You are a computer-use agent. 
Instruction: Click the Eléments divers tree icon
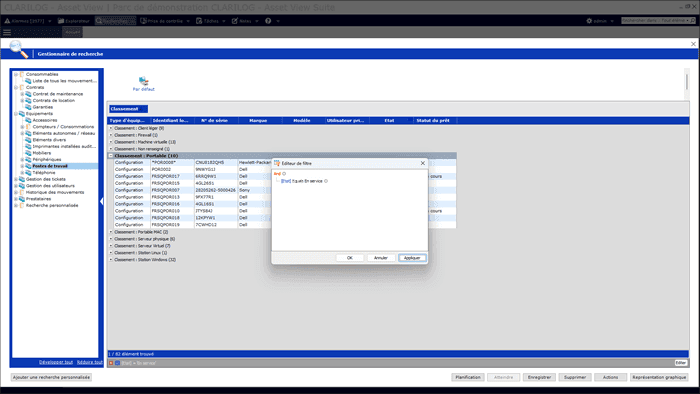[28, 140]
